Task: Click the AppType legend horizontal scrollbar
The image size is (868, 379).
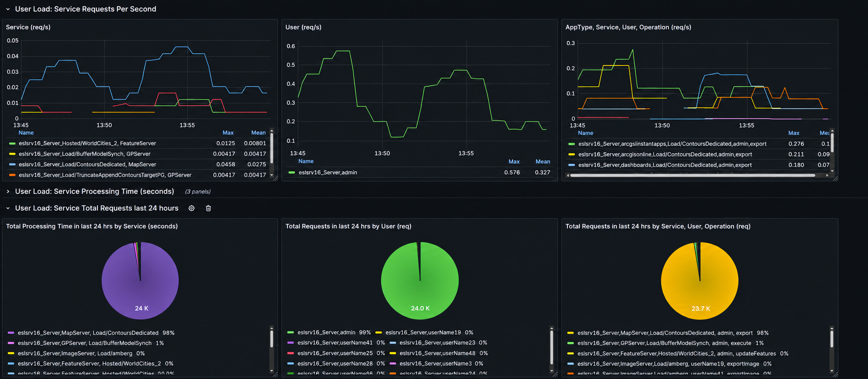Action: coord(692,175)
